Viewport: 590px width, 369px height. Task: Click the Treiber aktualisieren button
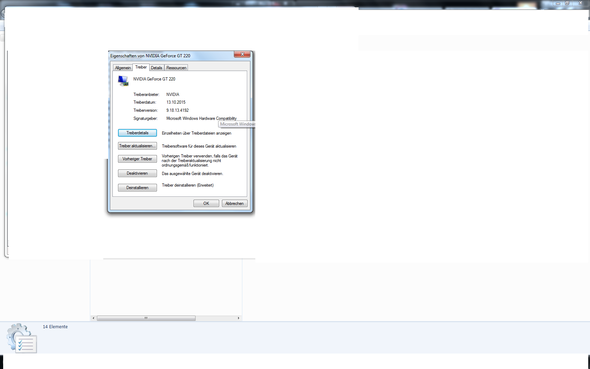137,146
